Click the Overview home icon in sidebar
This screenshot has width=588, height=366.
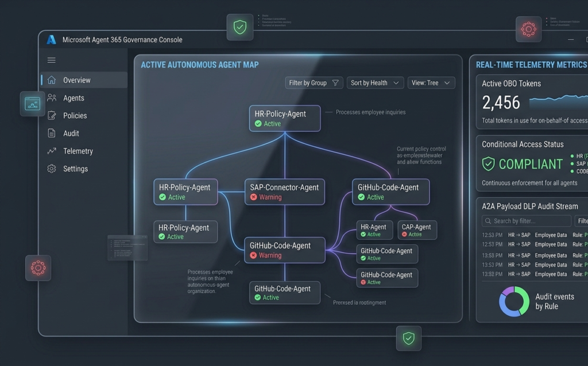coord(52,80)
